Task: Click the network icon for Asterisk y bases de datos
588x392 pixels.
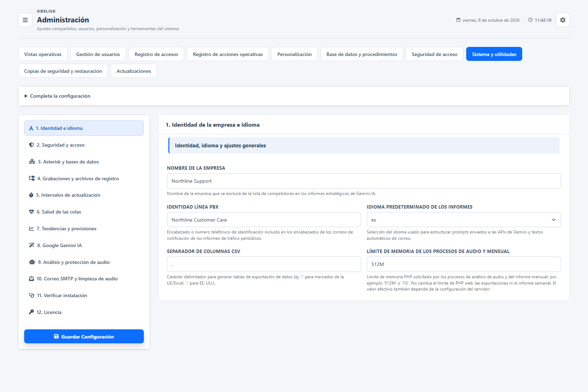Action: 32,162
